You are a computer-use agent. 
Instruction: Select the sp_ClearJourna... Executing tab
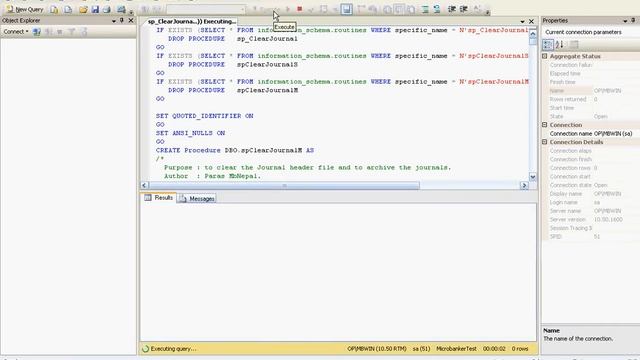[191, 21]
